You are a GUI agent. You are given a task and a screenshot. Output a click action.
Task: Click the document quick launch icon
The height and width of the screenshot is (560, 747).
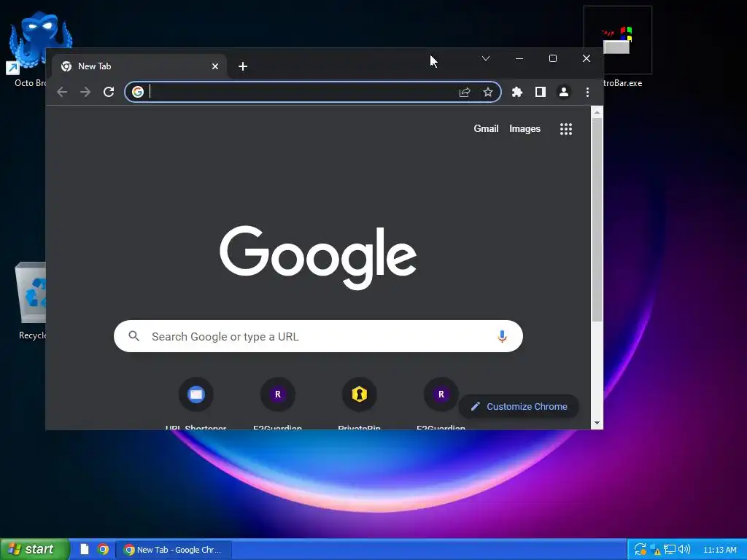[x=85, y=549]
